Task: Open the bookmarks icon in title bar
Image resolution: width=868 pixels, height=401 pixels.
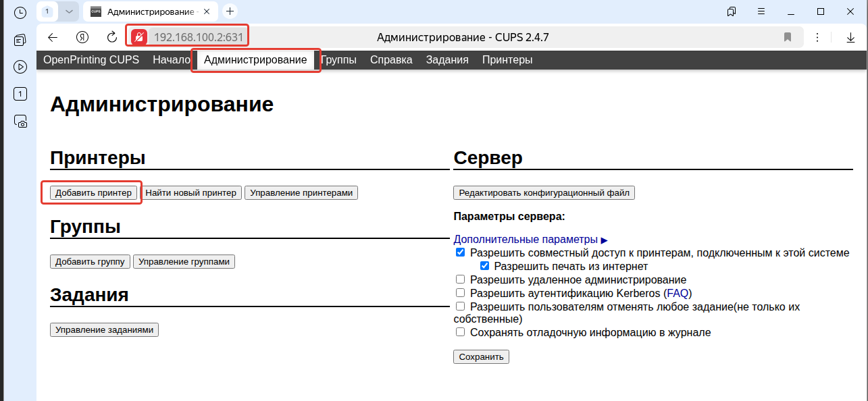Action: tap(732, 11)
